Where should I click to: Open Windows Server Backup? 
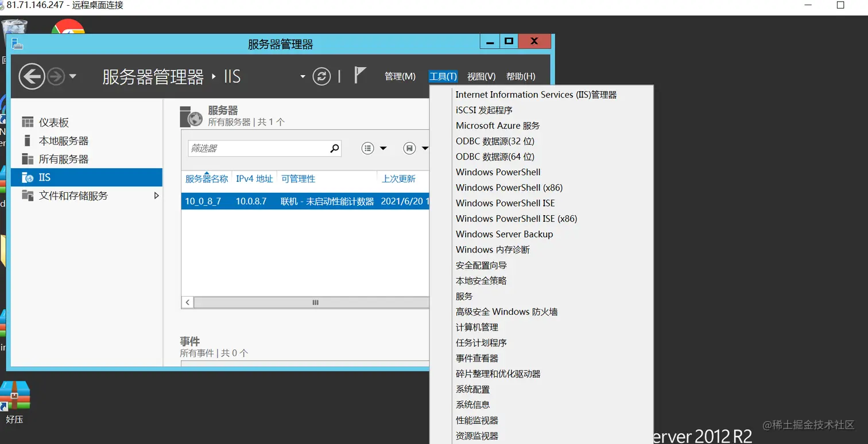pyautogui.click(x=541, y=234)
